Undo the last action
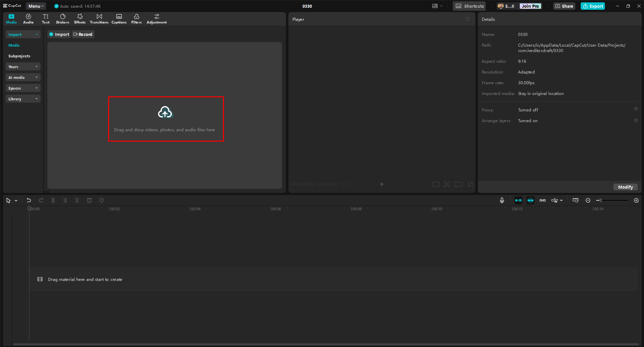 29,200
